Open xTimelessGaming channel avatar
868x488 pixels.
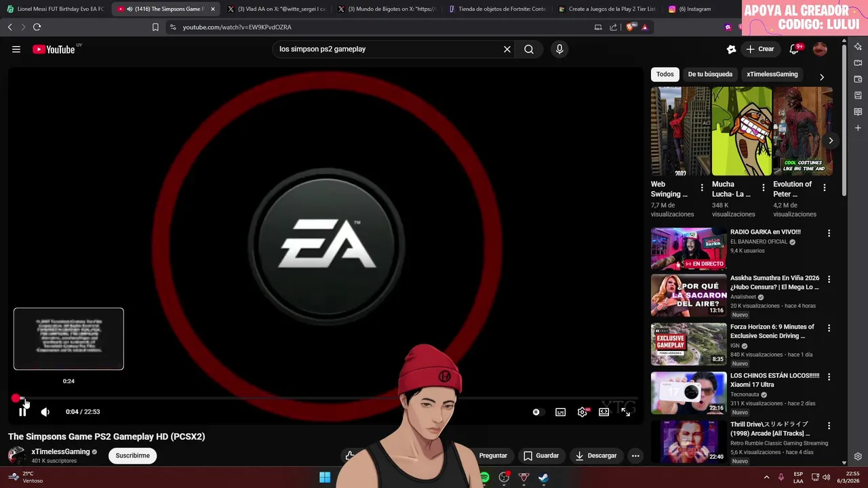(x=17, y=455)
